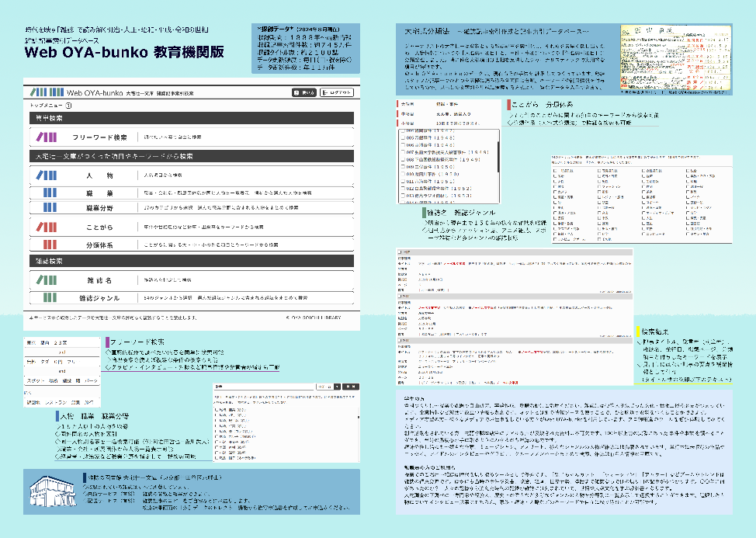Click the purple books icon for フリーワード検索

click(x=47, y=137)
